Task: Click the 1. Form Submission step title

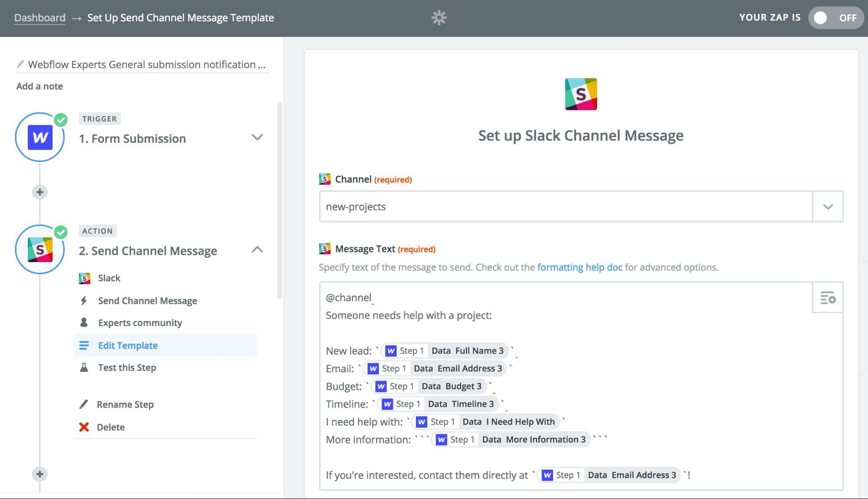Action: tap(132, 139)
